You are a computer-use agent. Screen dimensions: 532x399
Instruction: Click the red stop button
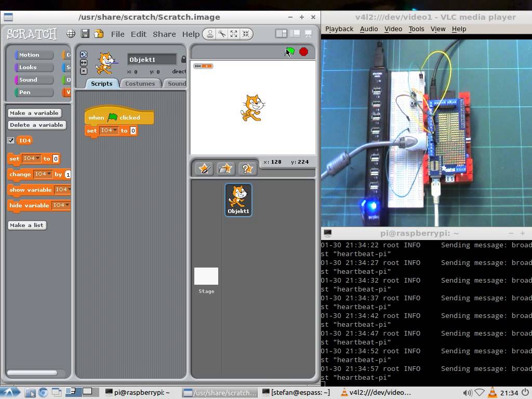(x=303, y=51)
